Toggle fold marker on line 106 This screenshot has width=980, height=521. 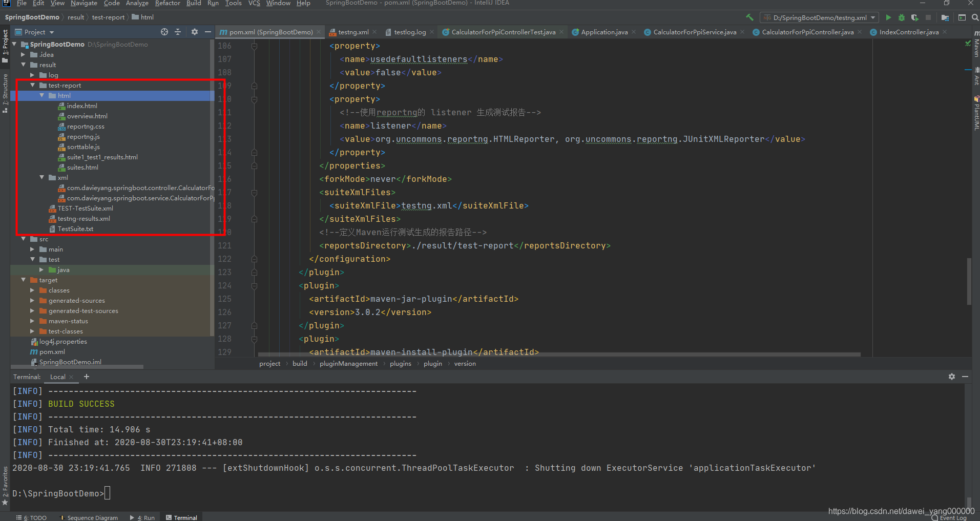tap(254, 46)
